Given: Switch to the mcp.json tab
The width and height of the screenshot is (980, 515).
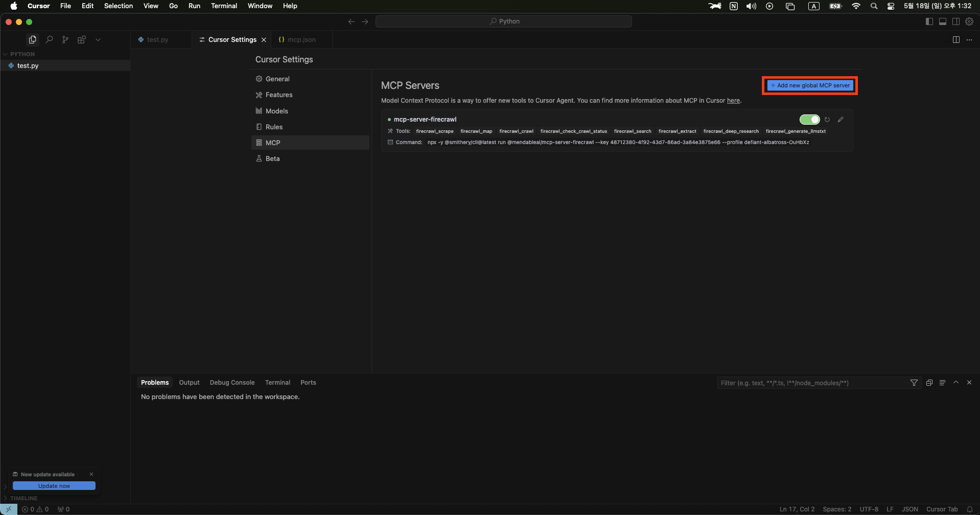Looking at the screenshot, I should 301,39.
